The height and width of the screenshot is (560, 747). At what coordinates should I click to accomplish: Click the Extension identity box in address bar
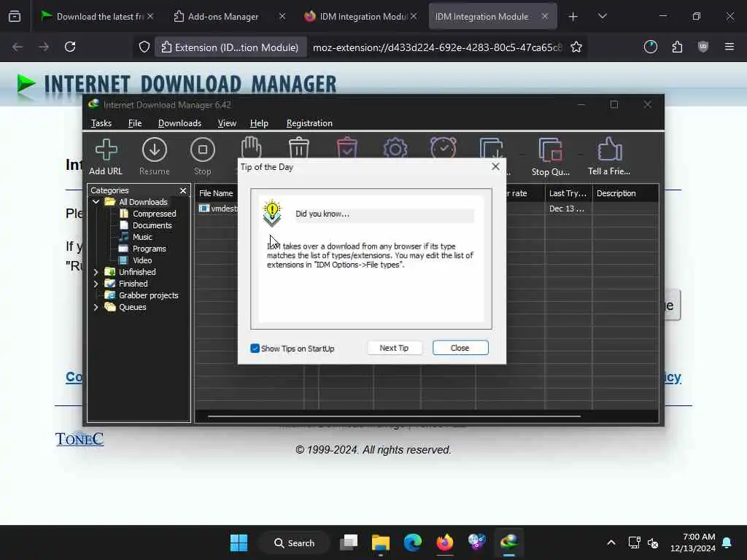(230, 47)
